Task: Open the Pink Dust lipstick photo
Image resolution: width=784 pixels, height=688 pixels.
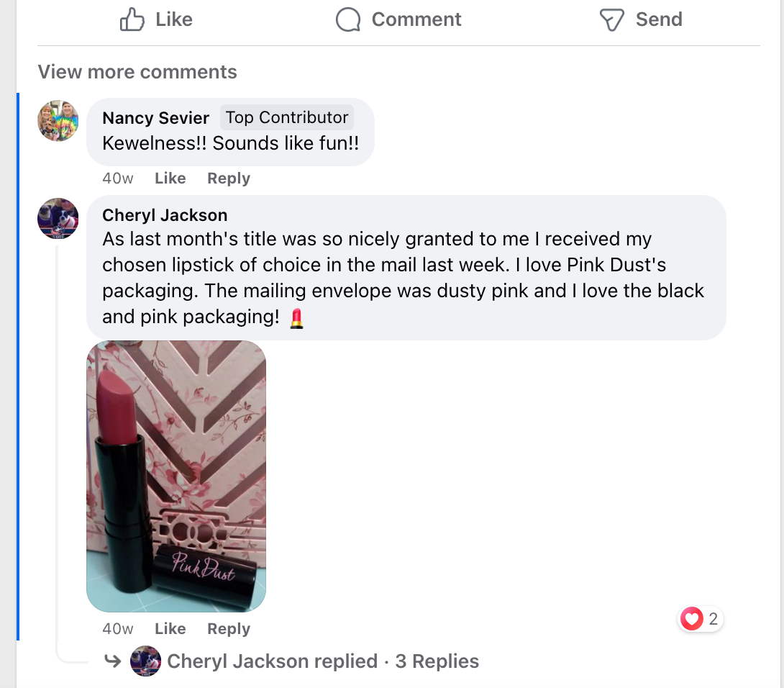Action: pos(176,476)
